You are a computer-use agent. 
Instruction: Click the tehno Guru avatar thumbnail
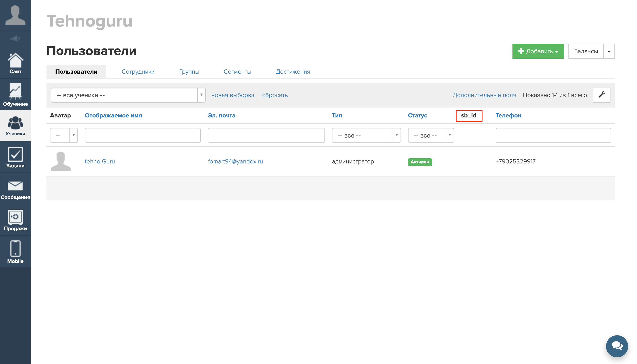click(x=61, y=161)
